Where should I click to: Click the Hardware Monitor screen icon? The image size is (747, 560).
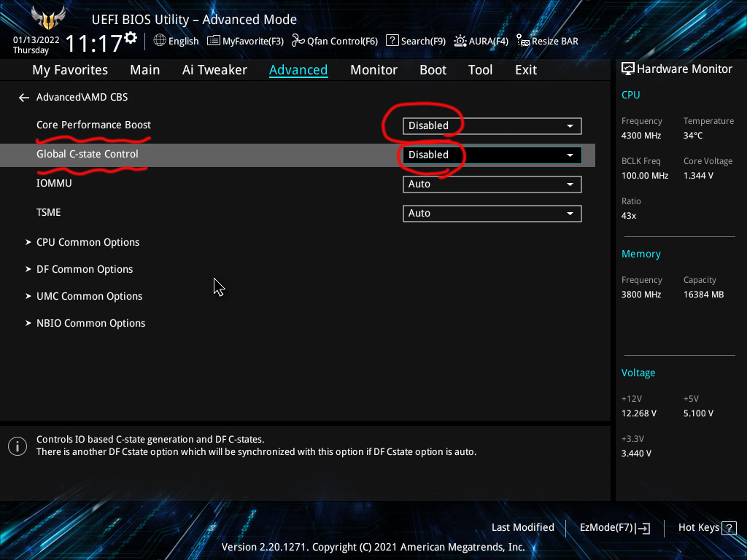(x=628, y=69)
